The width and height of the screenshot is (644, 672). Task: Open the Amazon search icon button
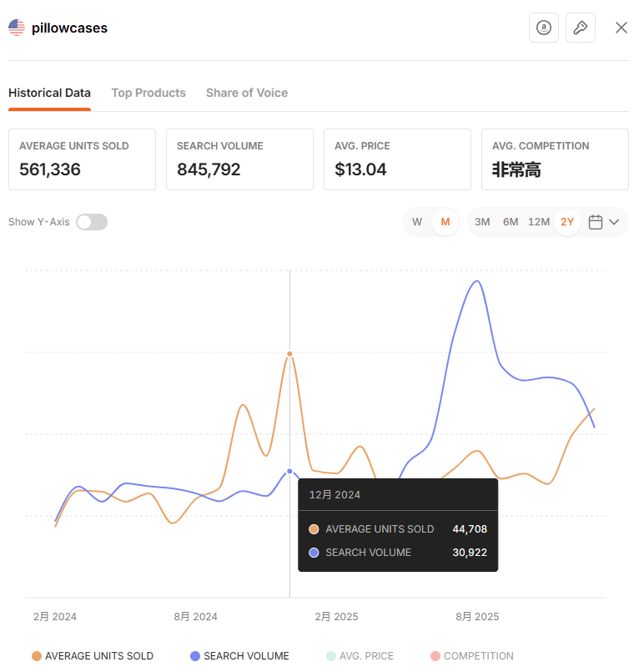click(x=544, y=28)
